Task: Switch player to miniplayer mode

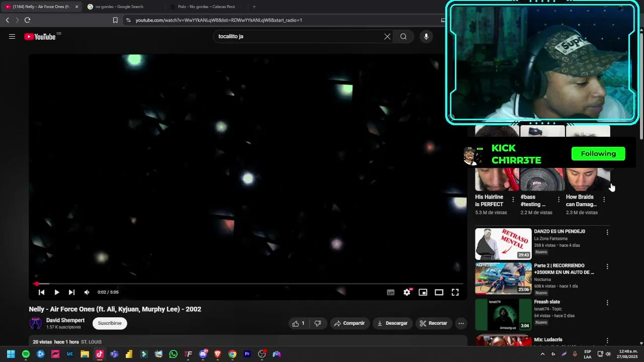Action: pyautogui.click(x=423, y=292)
